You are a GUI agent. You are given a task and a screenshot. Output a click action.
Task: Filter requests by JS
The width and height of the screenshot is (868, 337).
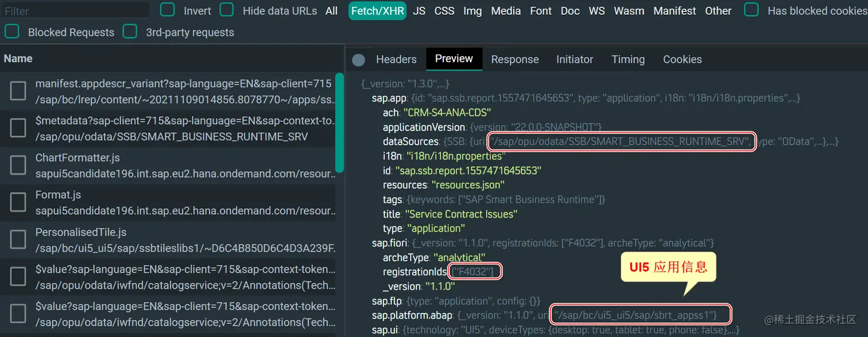click(x=420, y=11)
